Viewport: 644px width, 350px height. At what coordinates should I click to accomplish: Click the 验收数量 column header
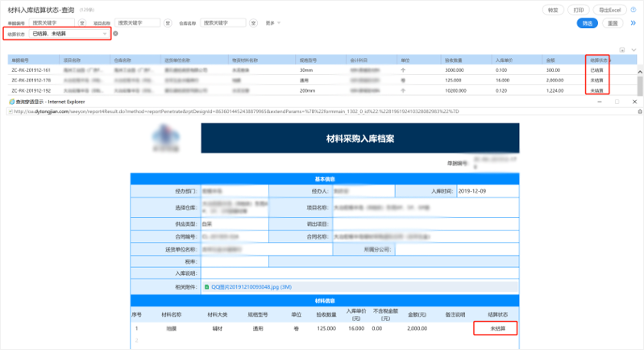coord(466,60)
